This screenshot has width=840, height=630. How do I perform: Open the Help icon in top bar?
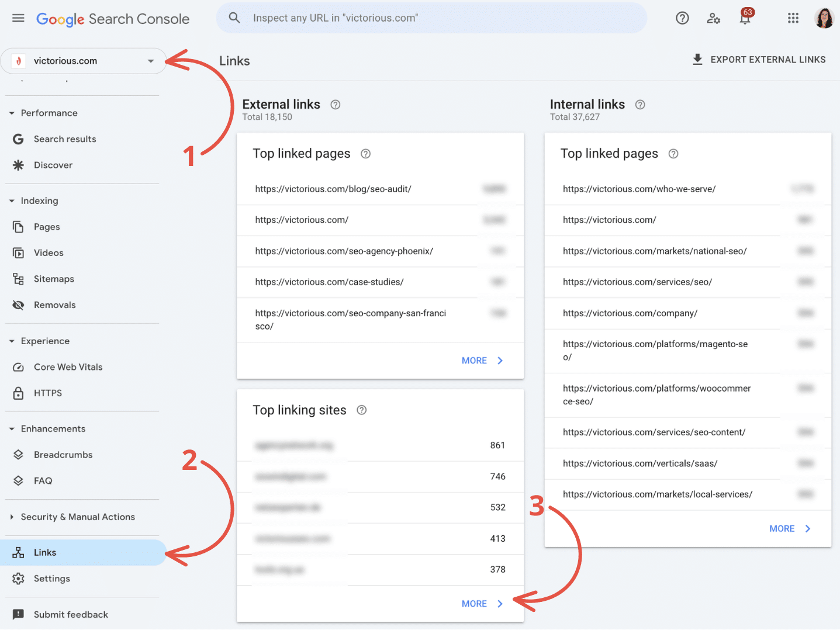click(682, 18)
